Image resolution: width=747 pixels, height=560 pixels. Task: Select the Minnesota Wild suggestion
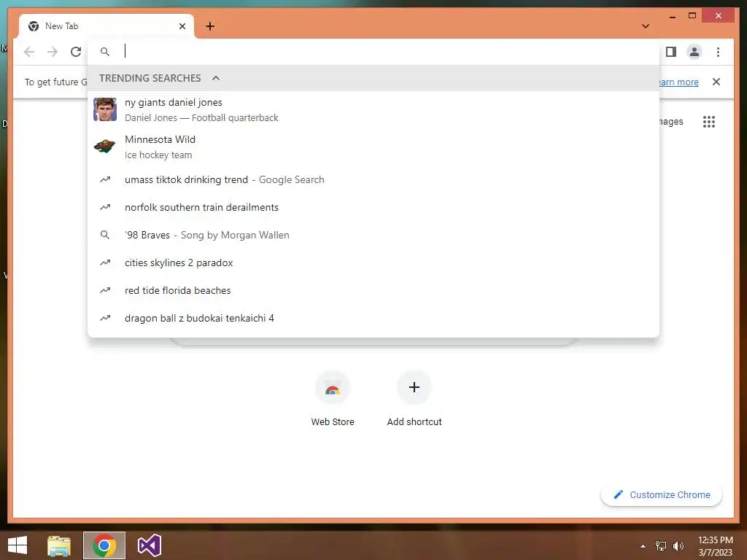pos(373,147)
